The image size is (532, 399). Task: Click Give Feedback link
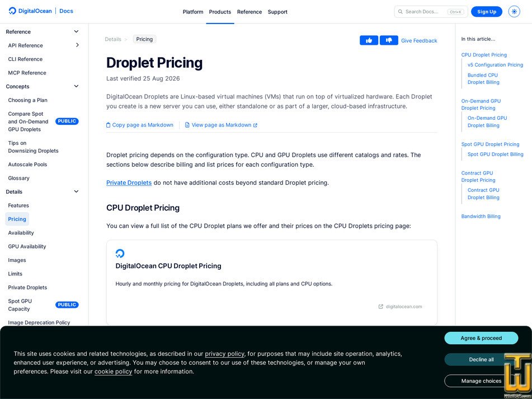tap(419, 40)
